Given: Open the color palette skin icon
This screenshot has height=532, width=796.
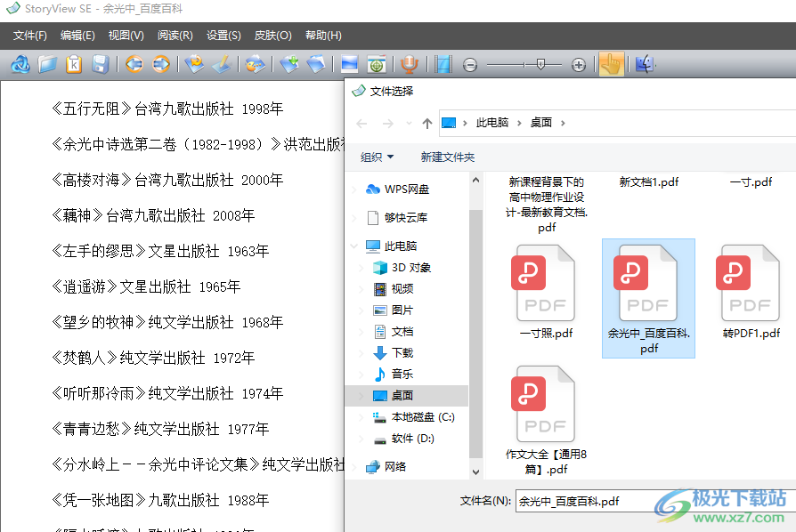Looking at the screenshot, I should [x=255, y=64].
